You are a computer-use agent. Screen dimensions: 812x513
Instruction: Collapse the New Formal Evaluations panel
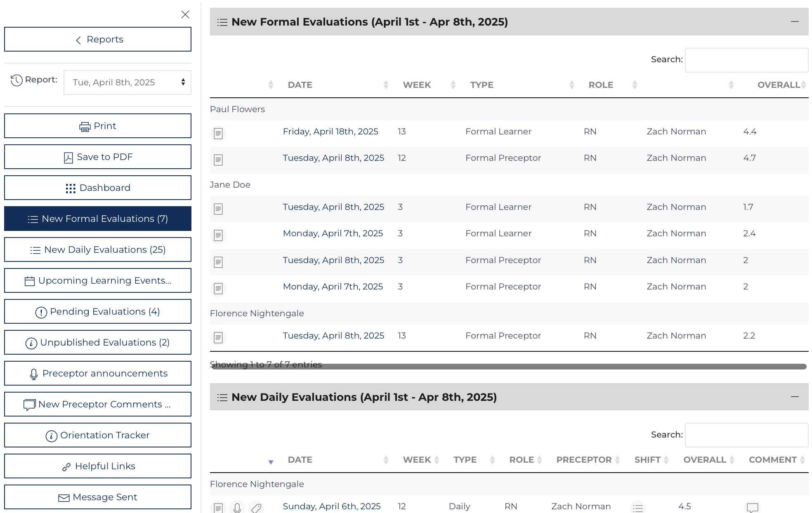[x=795, y=21]
